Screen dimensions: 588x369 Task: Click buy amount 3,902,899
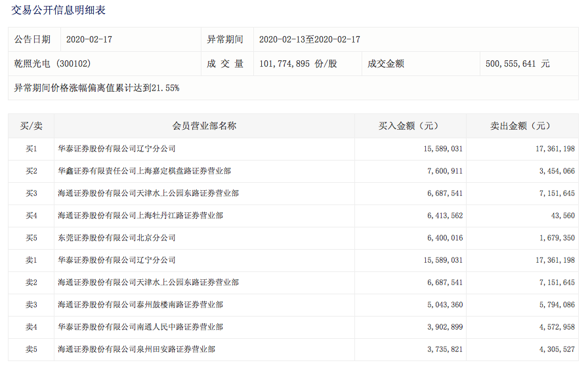pos(445,327)
